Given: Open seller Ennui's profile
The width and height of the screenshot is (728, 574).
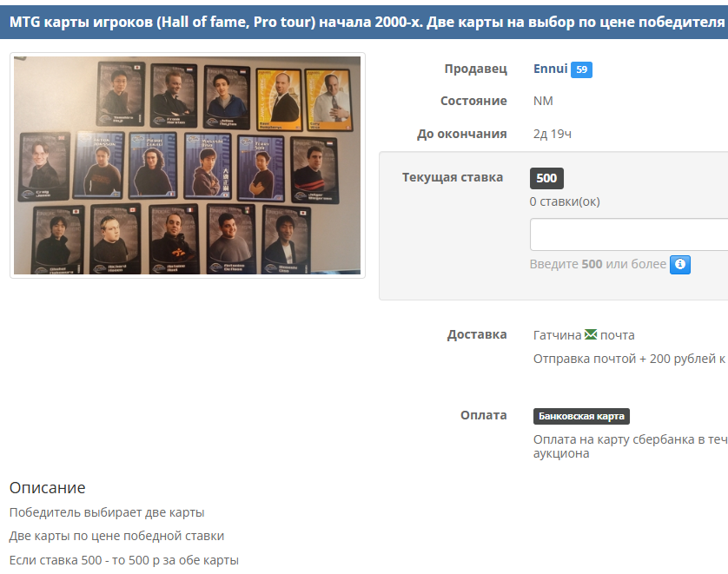Looking at the screenshot, I should [x=550, y=69].
